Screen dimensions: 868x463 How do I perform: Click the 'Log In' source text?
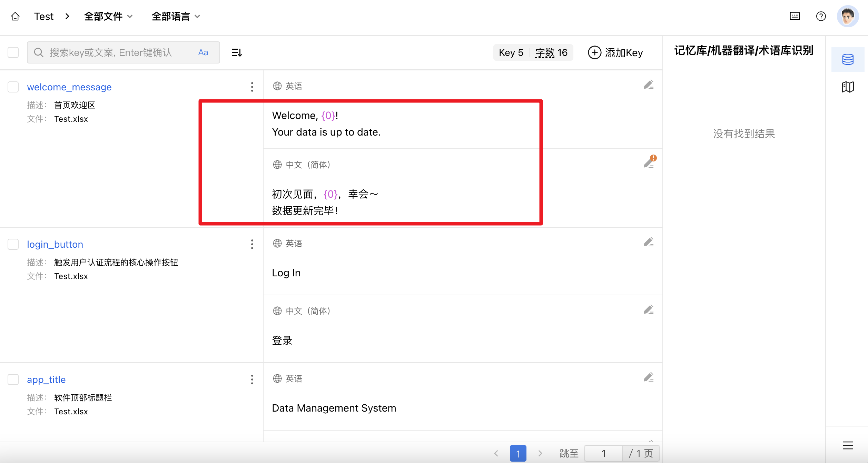pyautogui.click(x=286, y=273)
